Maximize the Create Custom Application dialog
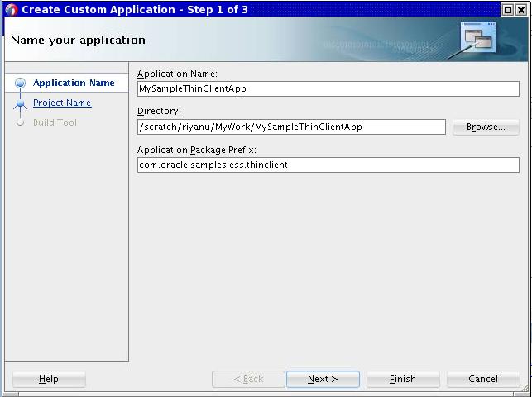This screenshot has width=532, height=397. pos(507,10)
